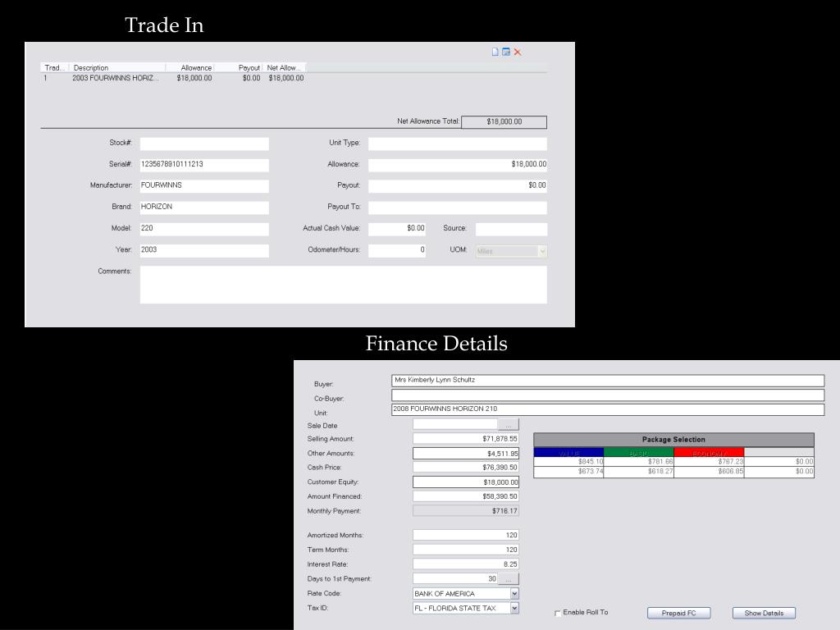
Task: Click the $618.27 package cell
Action: (x=638, y=472)
